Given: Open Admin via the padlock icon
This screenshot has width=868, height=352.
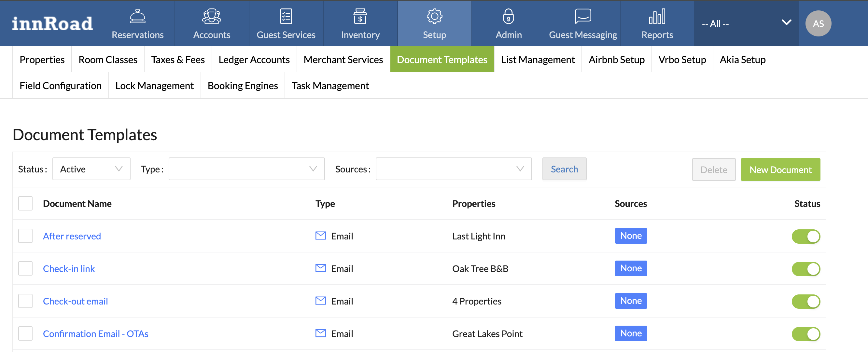Looking at the screenshot, I should click(x=508, y=16).
